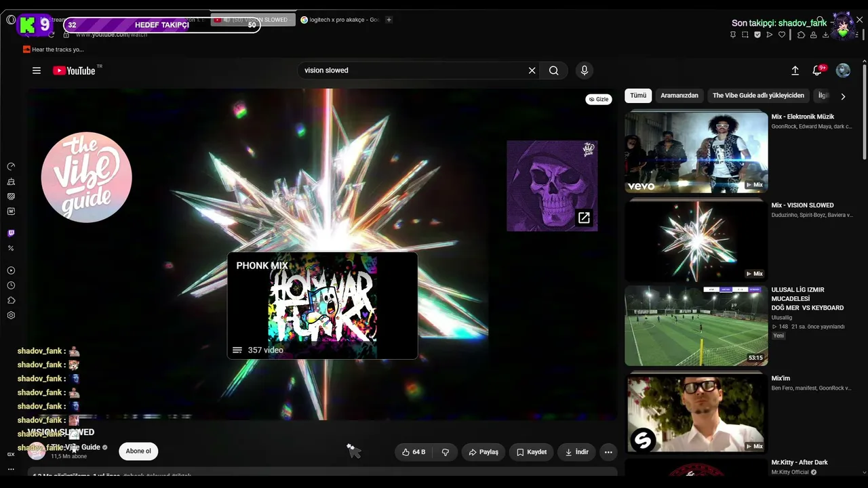
Task: Click the 'Mix - Elektronik Müzik' title
Action: tap(803, 117)
